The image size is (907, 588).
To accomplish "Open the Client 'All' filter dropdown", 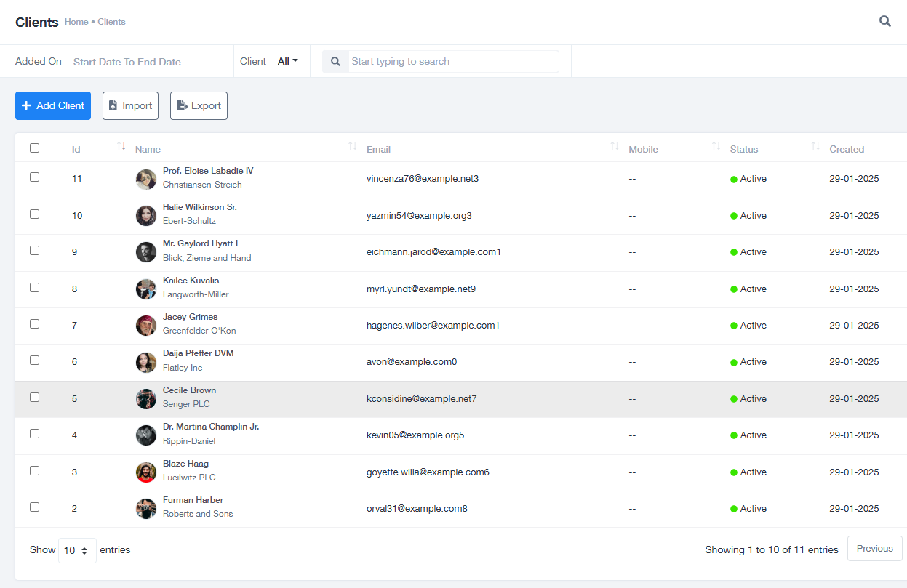I will 288,62.
